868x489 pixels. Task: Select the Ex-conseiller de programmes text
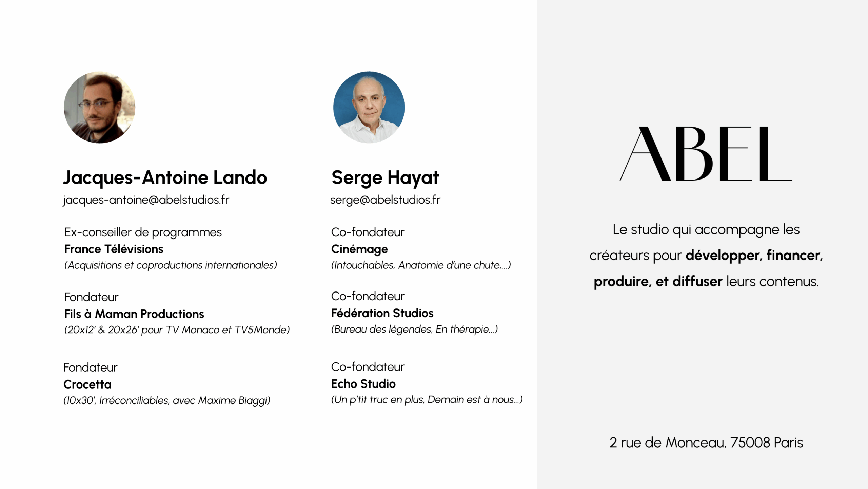pyautogui.click(x=143, y=232)
